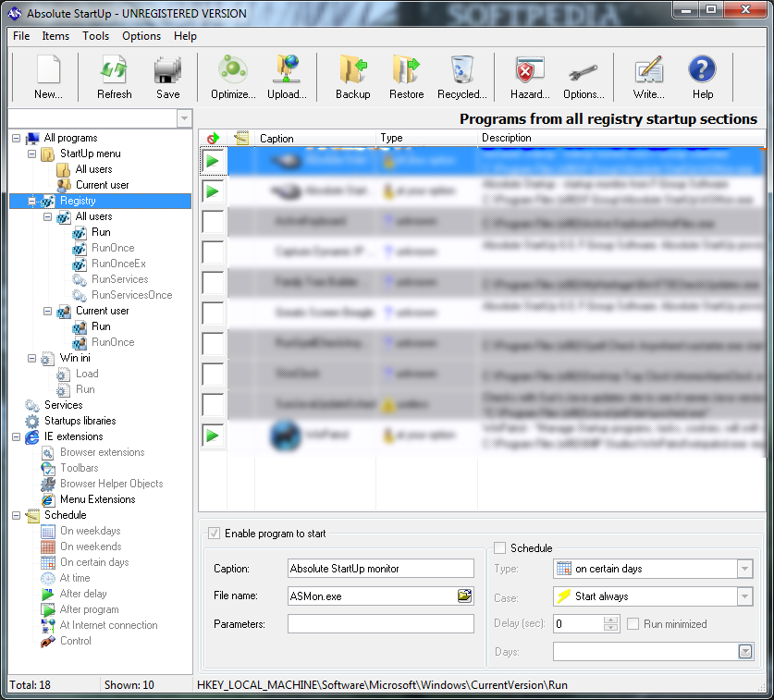Viewport: 774px width, 700px height.
Task: Select Menu Extensions in IE extensions
Action: (x=98, y=499)
